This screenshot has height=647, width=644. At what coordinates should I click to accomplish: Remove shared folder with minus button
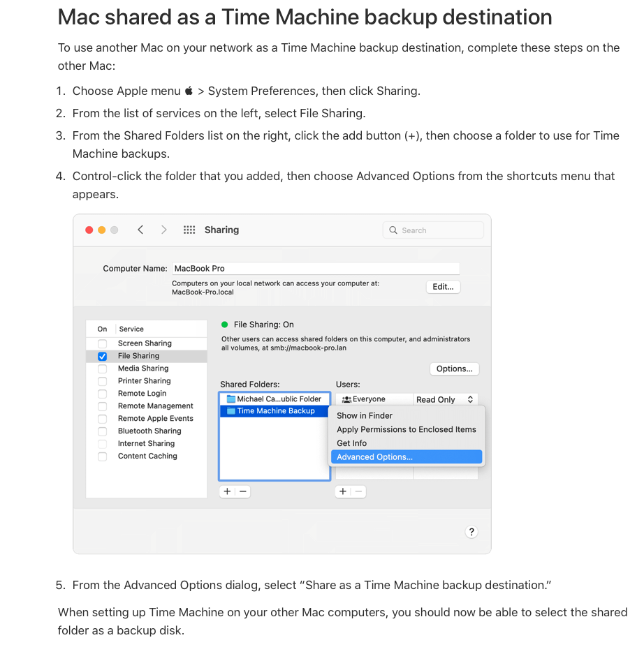243,491
